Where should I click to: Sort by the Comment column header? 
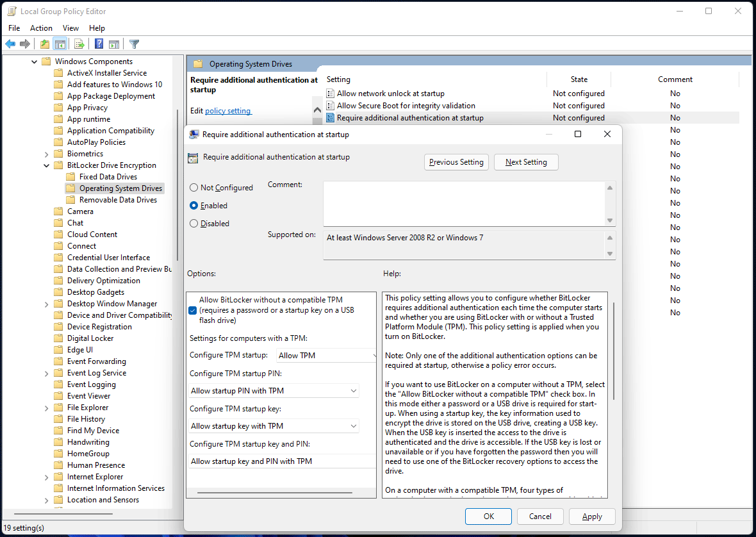pyautogui.click(x=675, y=79)
